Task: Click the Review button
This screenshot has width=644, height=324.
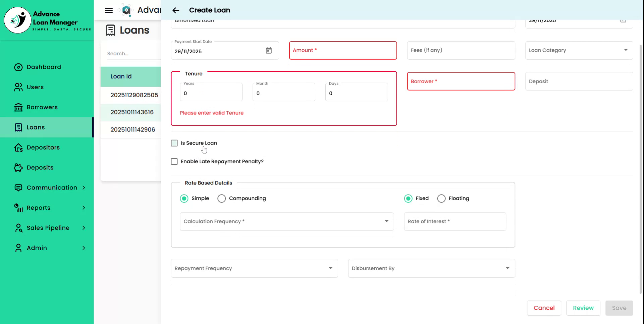Action: point(583,308)
